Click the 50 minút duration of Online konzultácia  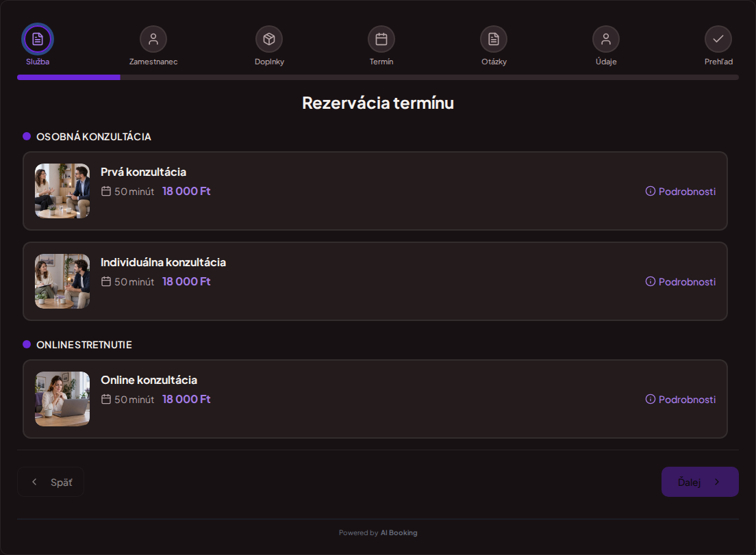pos(134,400)
